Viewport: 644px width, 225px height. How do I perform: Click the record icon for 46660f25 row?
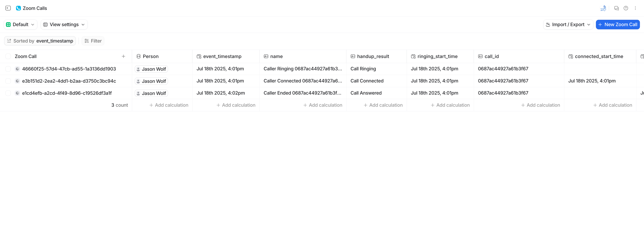pyautogui.click(x=17, y=69)
